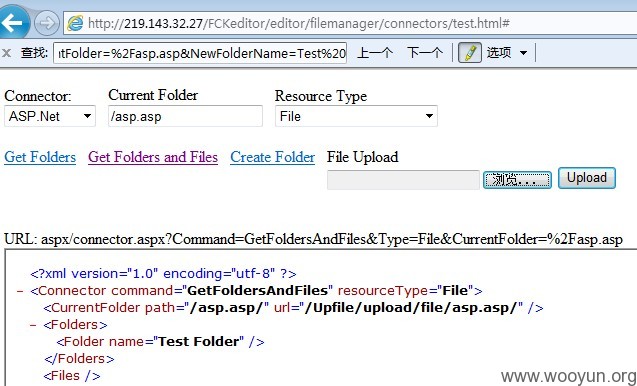Screen dimensions: 637x386
Task: Click the Connector: label
Action: coord(37,96)
